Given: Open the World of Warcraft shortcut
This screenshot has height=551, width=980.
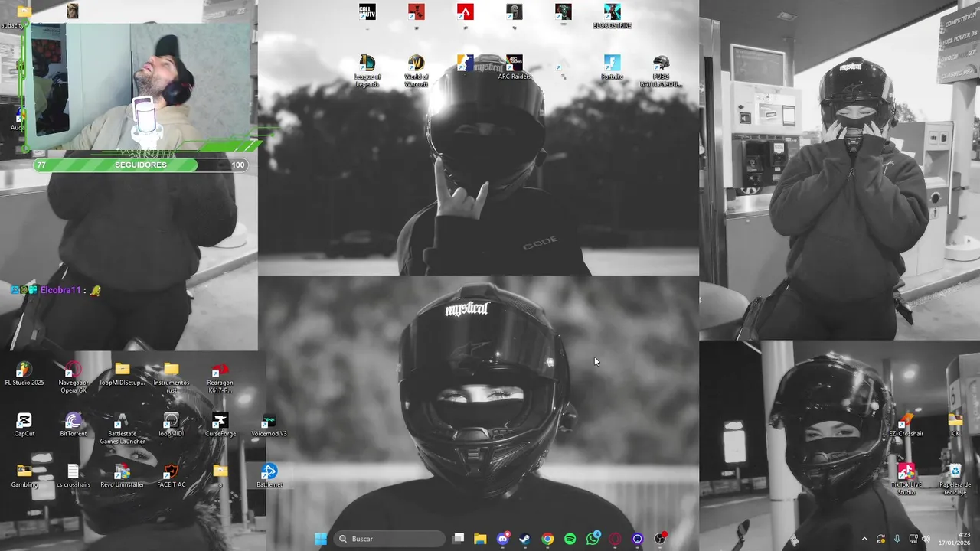Looking at the screenshot, I should [x=416, y=70].
